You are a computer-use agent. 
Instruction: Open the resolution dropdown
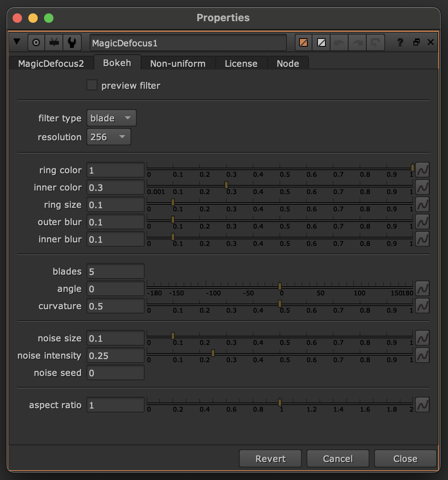click(108, 137)
